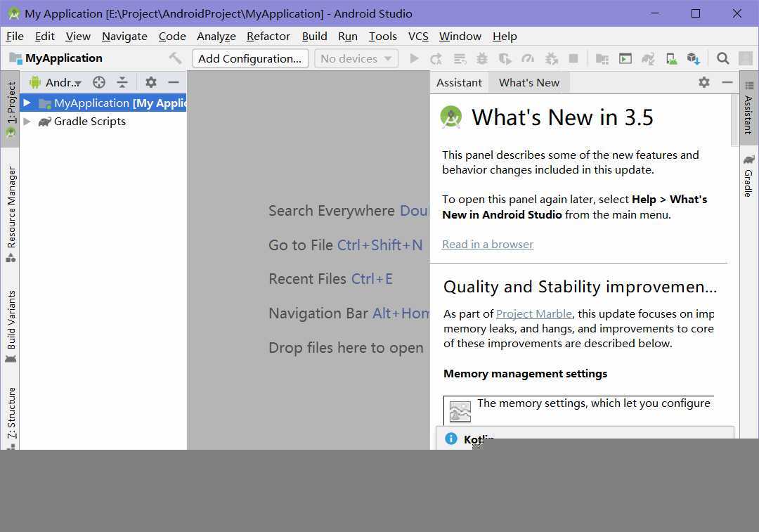The image size is (759, 532).
Task: Open the Tools menu
Action: click(x=382, y=37)
